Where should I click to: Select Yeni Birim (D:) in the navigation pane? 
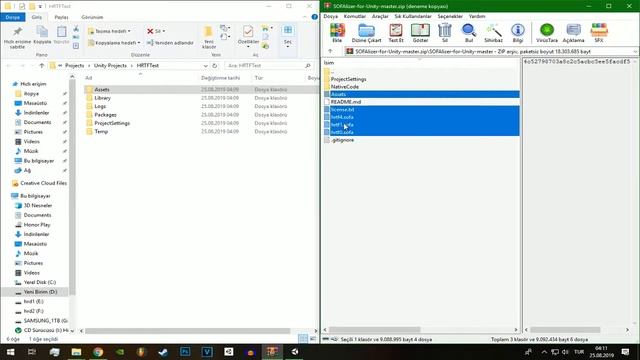click(40, 292)
